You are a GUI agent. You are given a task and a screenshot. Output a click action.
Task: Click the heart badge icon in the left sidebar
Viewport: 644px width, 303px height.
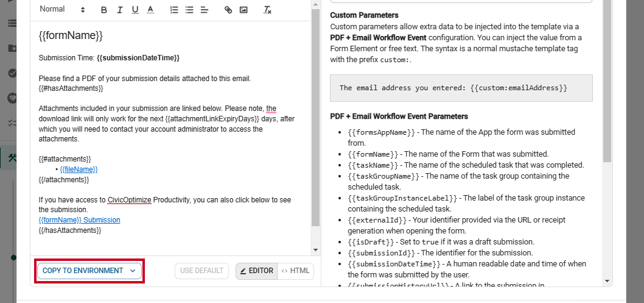[x=12, y=98]
